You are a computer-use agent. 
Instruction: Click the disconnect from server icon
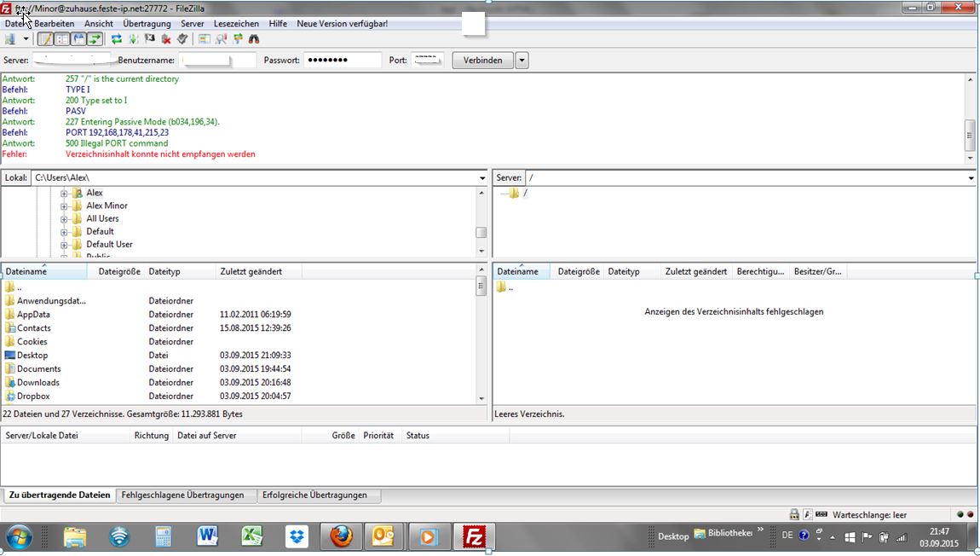pyautogui.click(x=166, y=39)
